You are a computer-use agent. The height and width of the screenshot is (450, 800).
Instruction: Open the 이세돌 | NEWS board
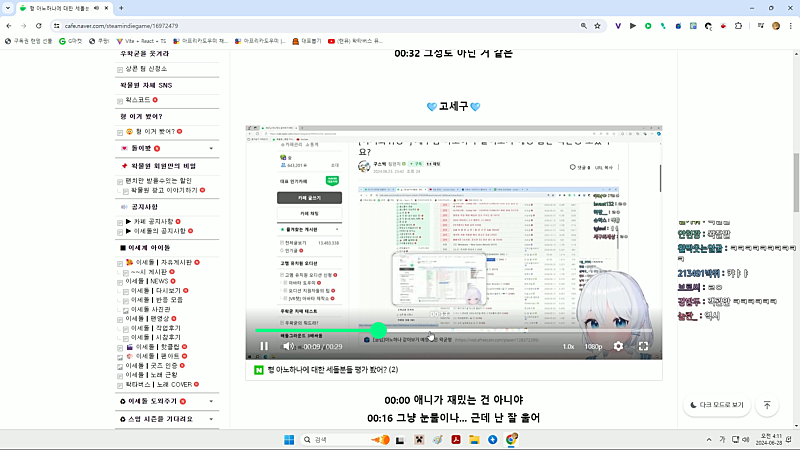[x=147, y=281]
